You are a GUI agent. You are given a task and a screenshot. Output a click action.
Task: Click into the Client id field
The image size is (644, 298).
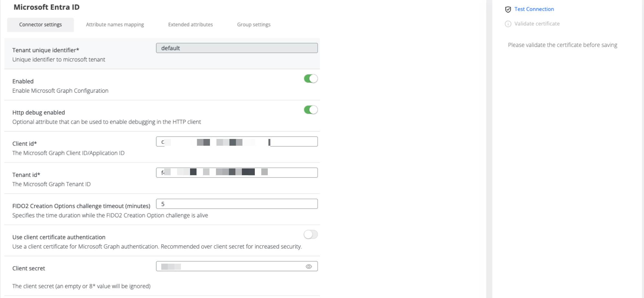point(237,142)
